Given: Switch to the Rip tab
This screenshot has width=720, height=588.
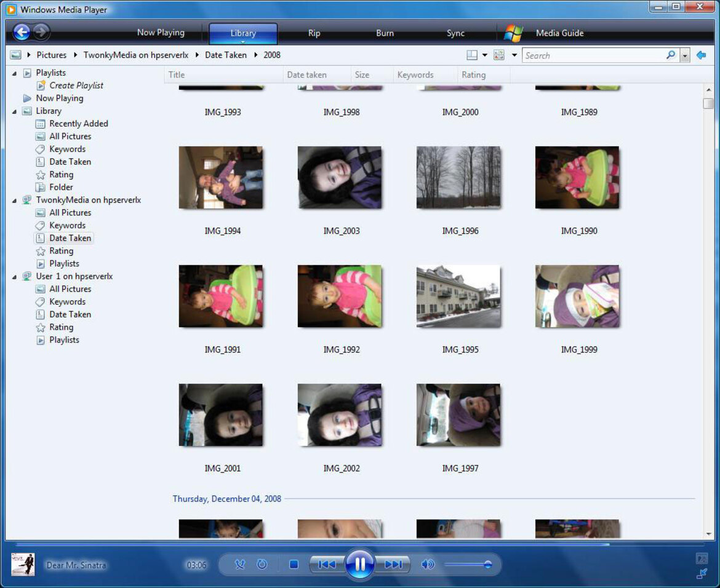Looking at the screenshot, I should click(x=314, y=33).
